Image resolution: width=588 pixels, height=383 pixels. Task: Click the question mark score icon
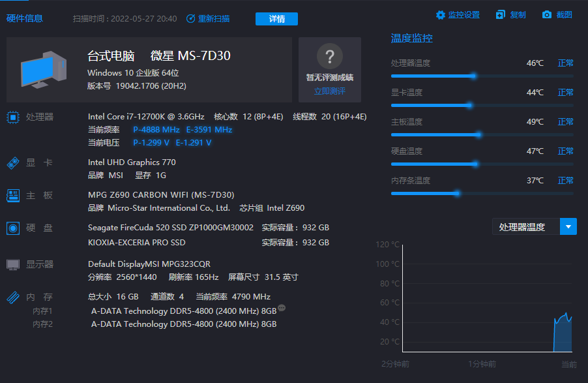[x=330, y=56]
